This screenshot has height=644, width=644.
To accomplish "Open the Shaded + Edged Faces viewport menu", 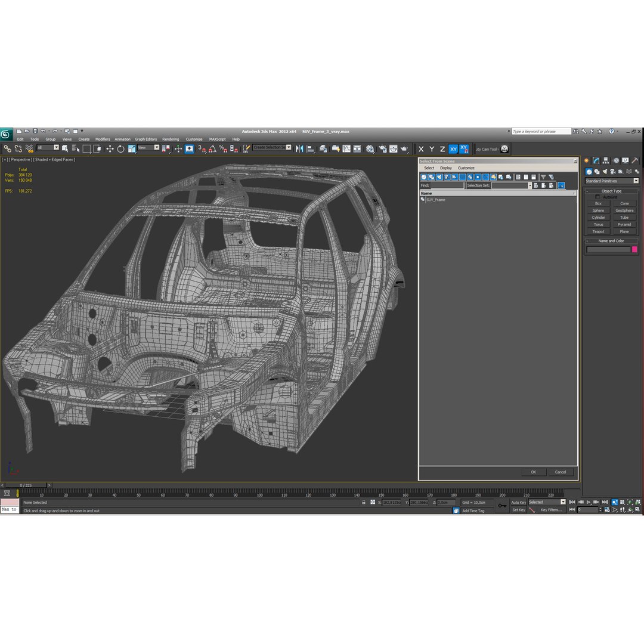I will pyautogui.click(x=55, y=160).
